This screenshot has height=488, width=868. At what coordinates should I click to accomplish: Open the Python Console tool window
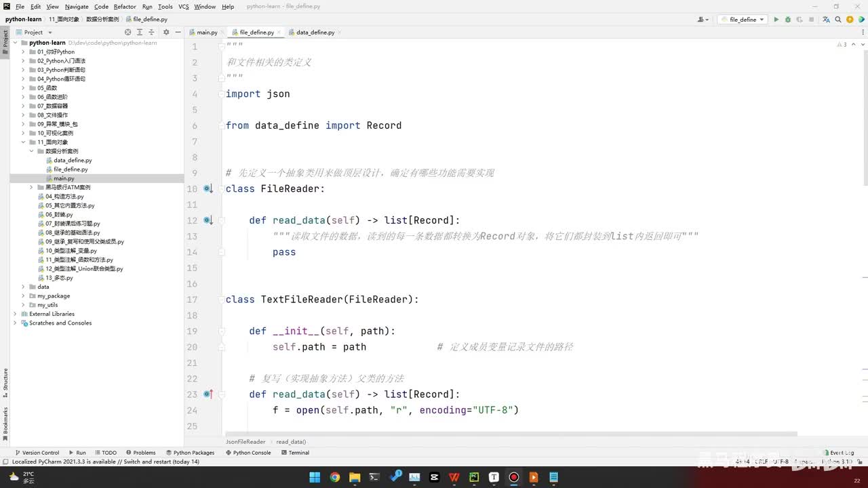tap(248, 452)
